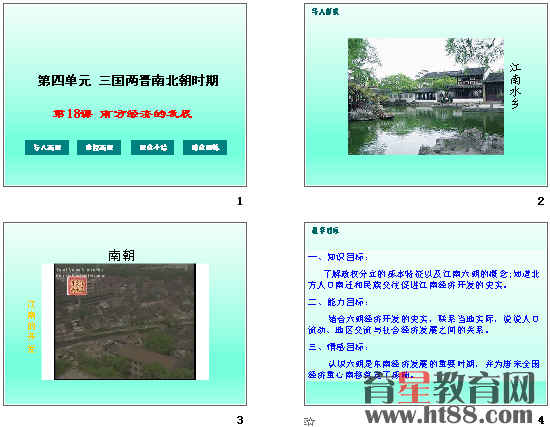Click the second teal navigation button on slide 1
This screenshot has height=427, width=550.
[99, 147]
